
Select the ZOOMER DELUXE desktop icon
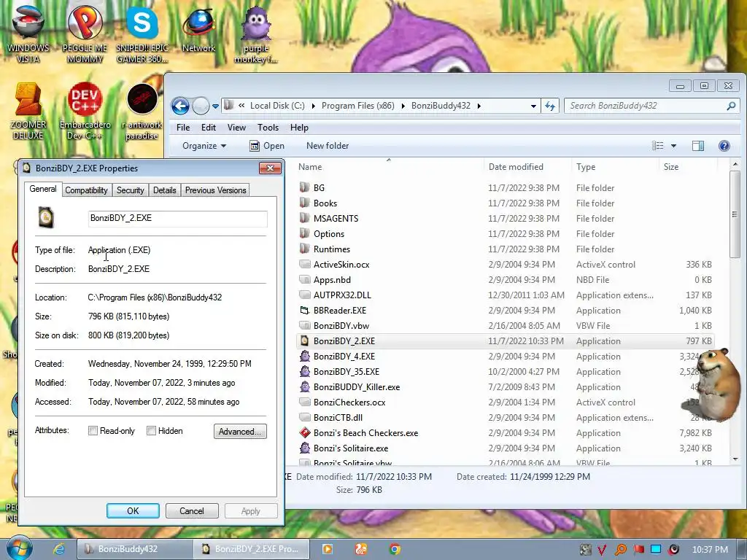pos(28,112)
